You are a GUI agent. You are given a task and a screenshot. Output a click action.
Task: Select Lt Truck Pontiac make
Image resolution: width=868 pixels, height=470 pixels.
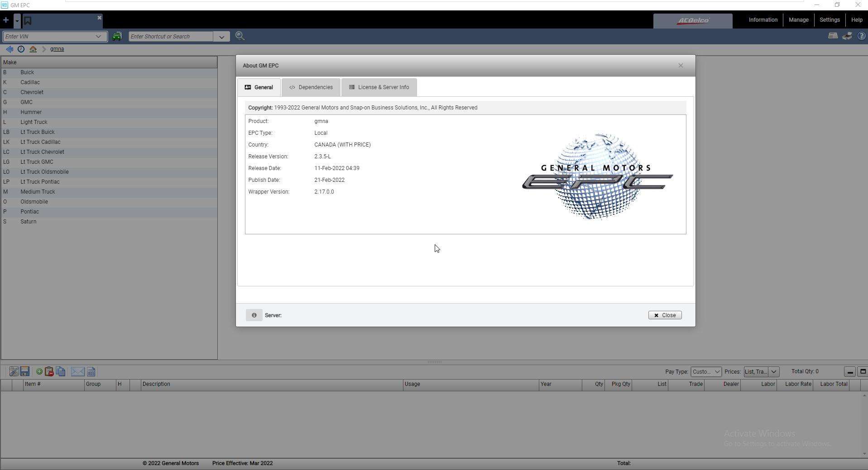pyautogui.click(x=109, y=182)
